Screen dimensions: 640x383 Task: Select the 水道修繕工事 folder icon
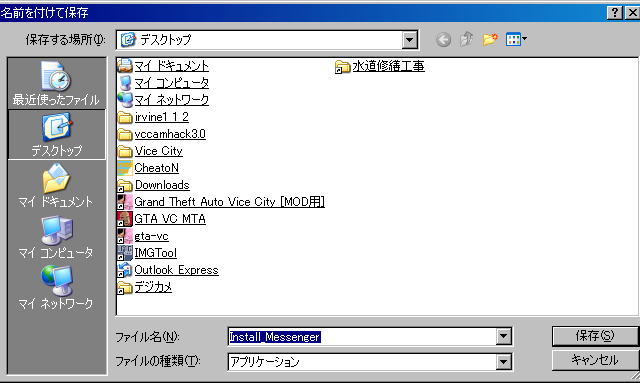coord(342,66)
